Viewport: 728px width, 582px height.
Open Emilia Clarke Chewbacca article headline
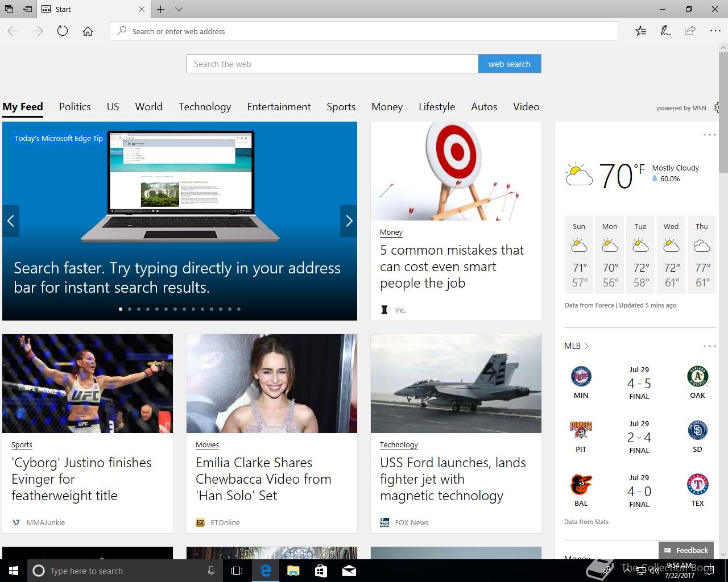(263, 479)
